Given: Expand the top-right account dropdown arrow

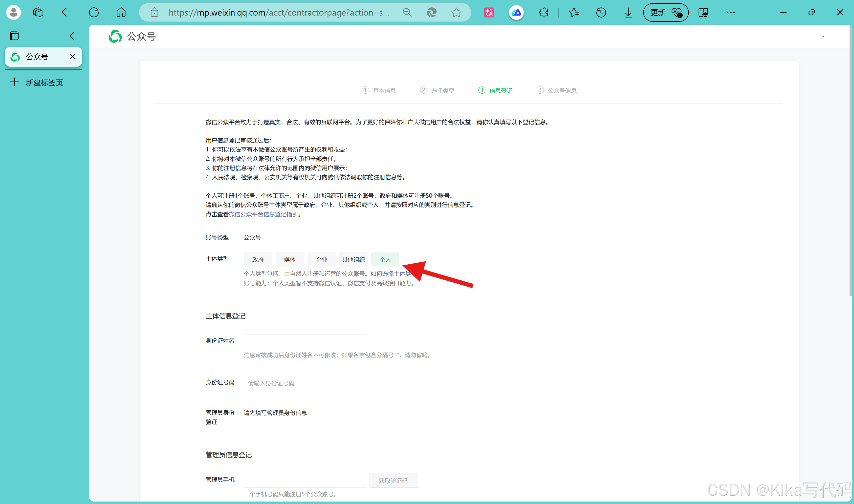Looking at the screenshot, I should 822,36.
